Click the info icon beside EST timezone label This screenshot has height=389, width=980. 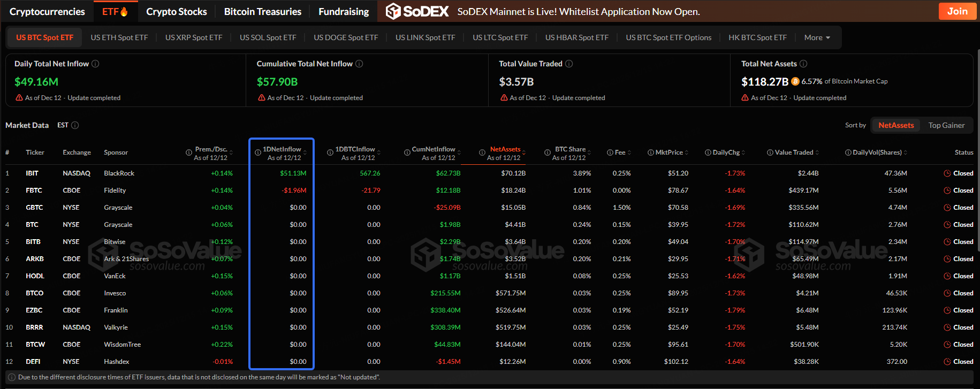click(75, 125)
